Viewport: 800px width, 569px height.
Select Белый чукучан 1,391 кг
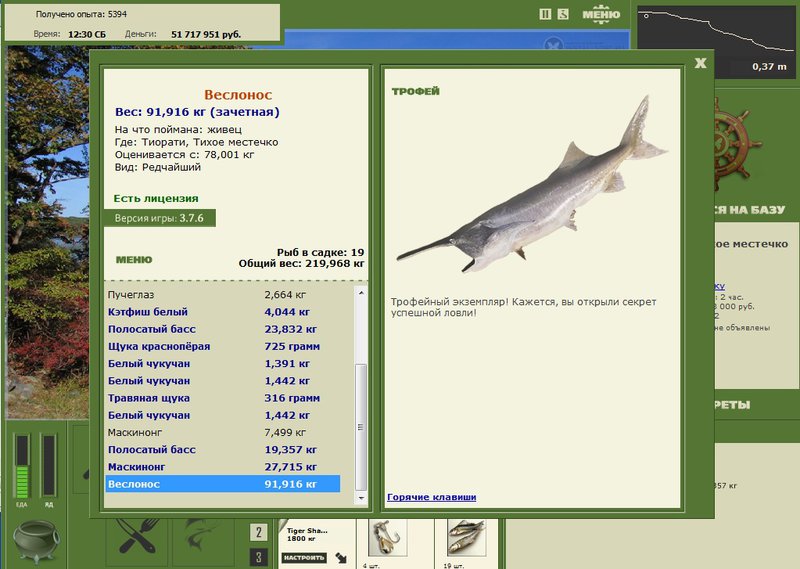pos(222,363)
